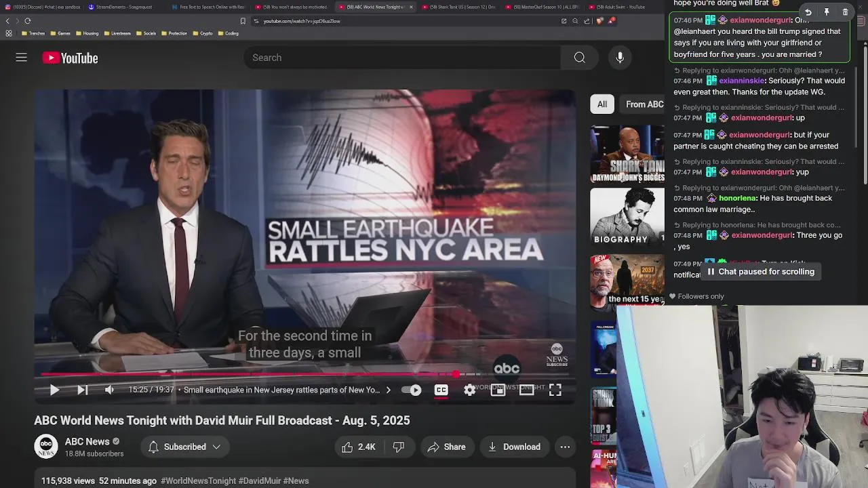Skip to next video
The image size is (868, 488).
point(82,390)
